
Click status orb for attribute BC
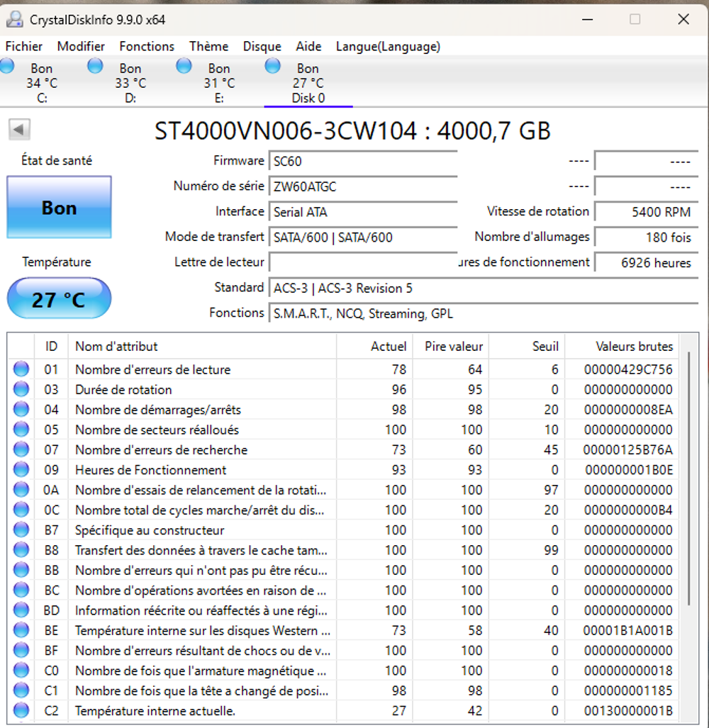[x=21, y=590]
